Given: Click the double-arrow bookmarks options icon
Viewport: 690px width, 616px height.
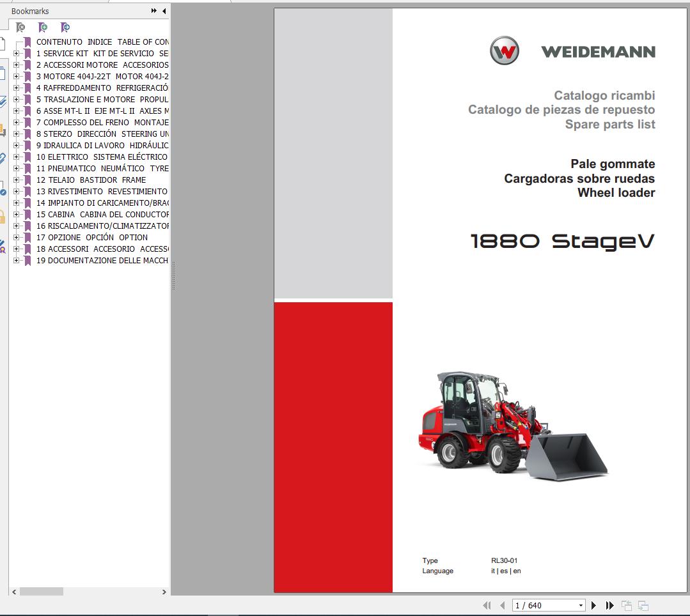Looking at the screenshot, I should (153, 11).
